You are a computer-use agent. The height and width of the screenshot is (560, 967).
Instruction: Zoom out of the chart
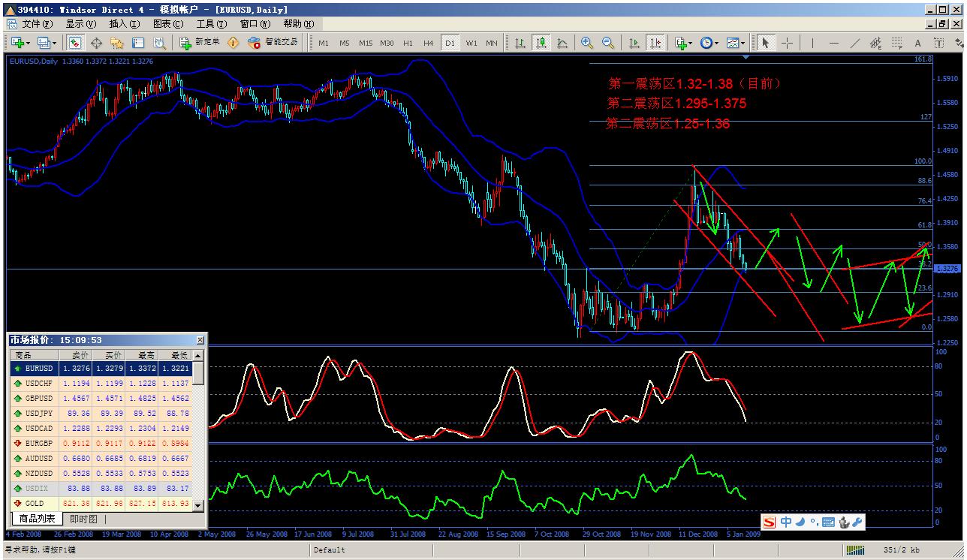(x=607, y=43)
